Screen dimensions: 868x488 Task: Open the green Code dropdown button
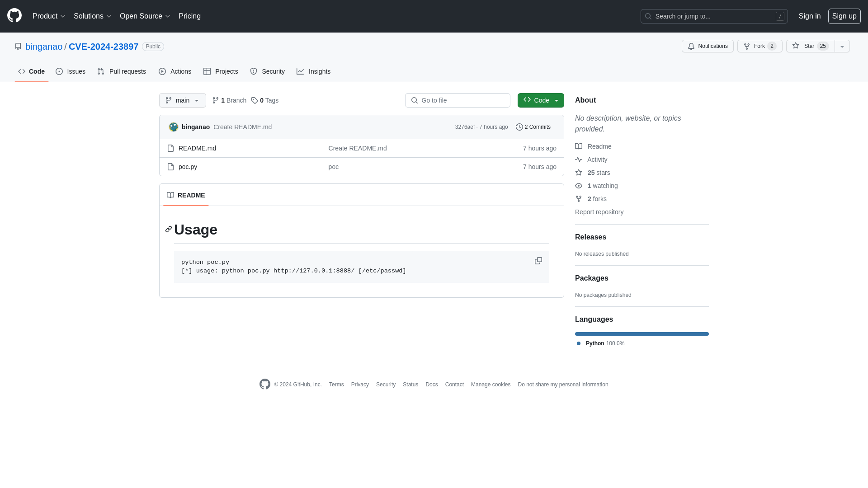pyautogui.click(x=541, y=100)
